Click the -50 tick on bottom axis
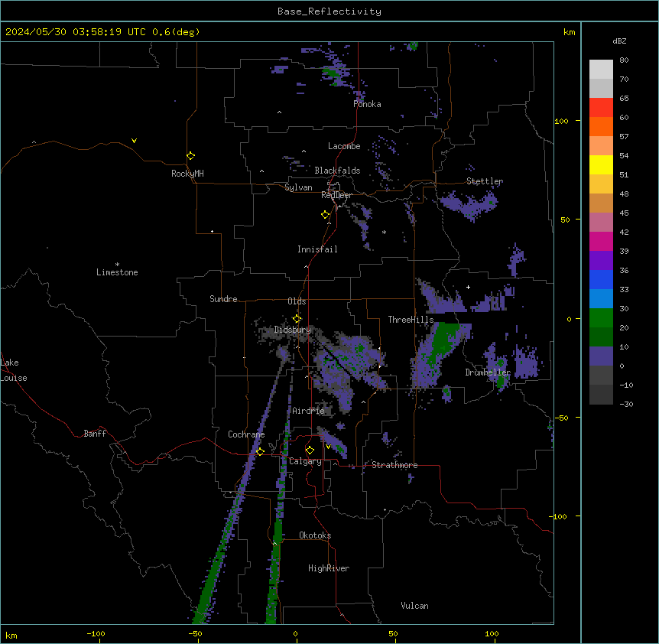This screenshot has height=644, width=659. pyautogui.click(x=195, y=634)
